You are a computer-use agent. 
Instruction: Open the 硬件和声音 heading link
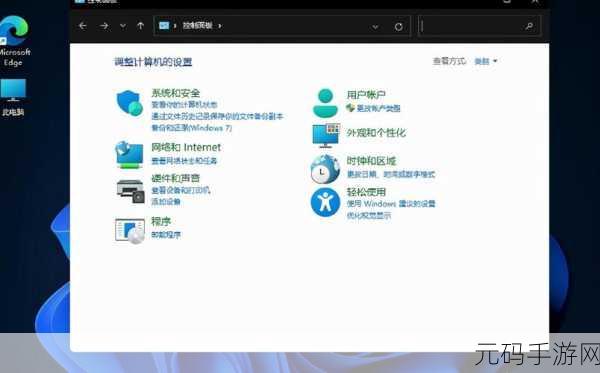click(176, 178)
